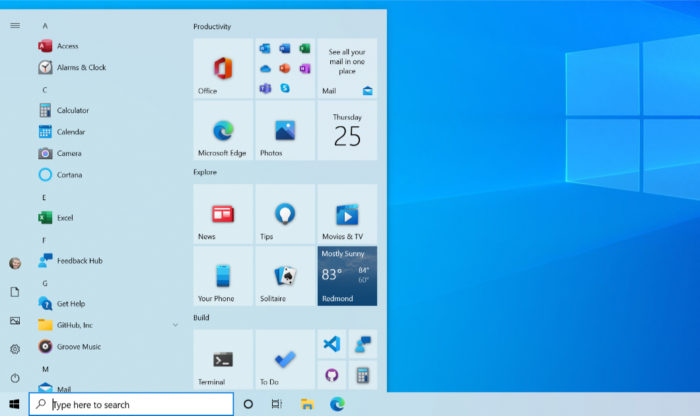Click the letter A section header
This screenshot has height=416, width=700.
[45, 26]
